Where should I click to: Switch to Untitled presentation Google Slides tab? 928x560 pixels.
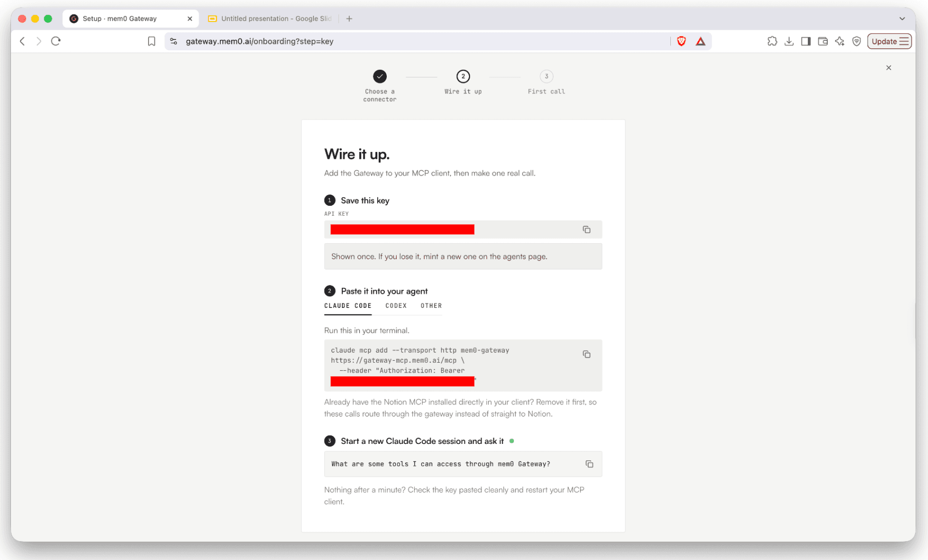(x=270, y=19)
